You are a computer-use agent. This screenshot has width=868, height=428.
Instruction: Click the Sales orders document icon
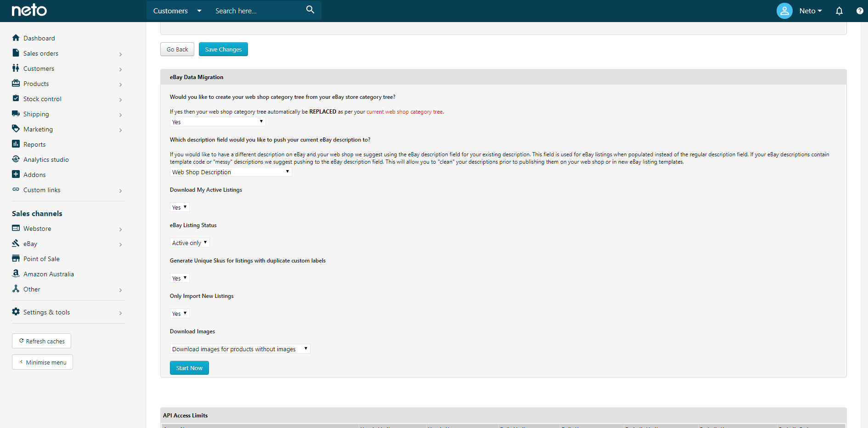(x=16, y=53)
